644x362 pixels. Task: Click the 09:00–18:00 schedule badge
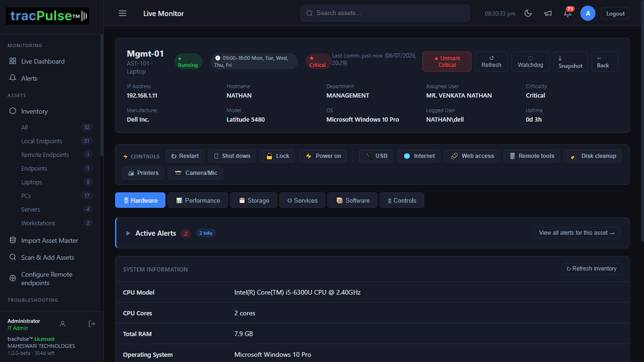point(254,62)
